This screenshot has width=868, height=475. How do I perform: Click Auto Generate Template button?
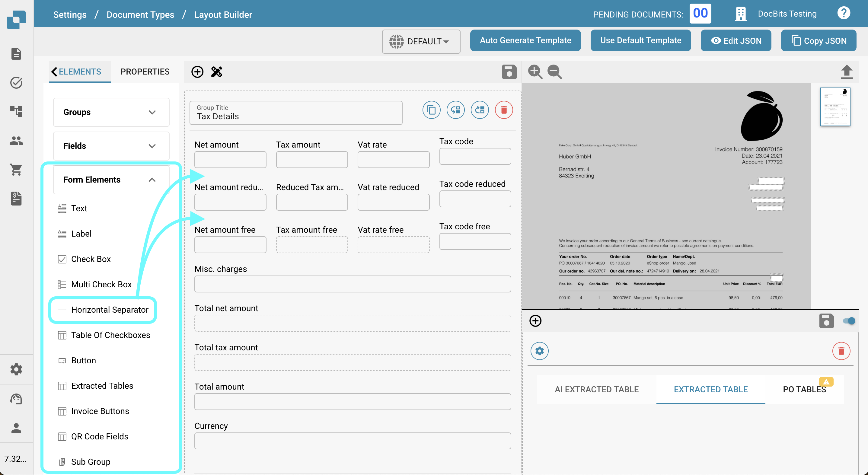[x=525, y=40]
